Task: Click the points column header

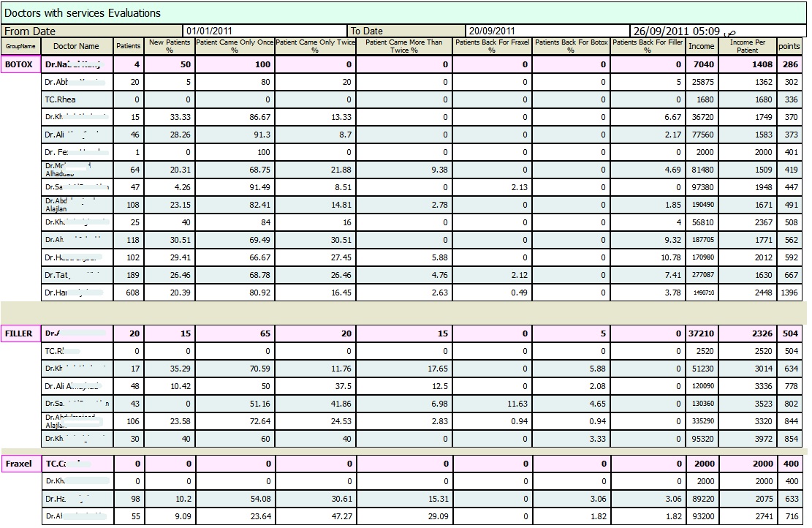Action: pyautogui.click(x=789, y=46)
